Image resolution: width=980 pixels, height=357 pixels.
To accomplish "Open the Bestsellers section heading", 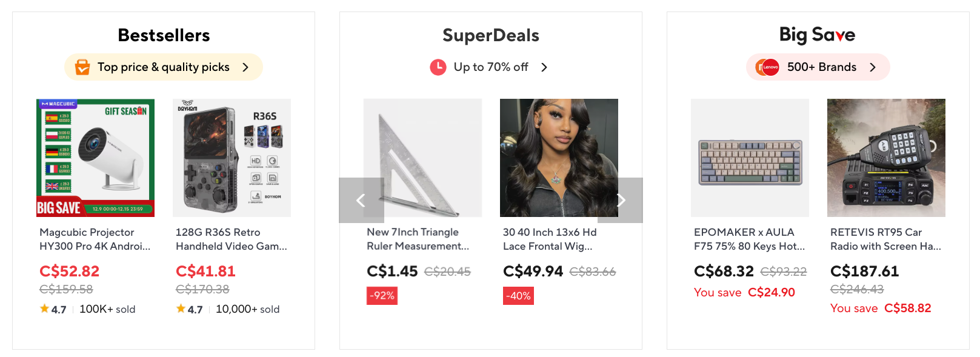I will click(164, 35).
